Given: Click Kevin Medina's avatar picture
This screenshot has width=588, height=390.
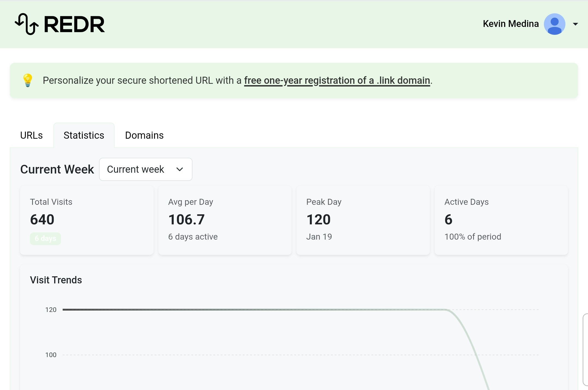Looking at the screenshot, I should coord(555,24).
